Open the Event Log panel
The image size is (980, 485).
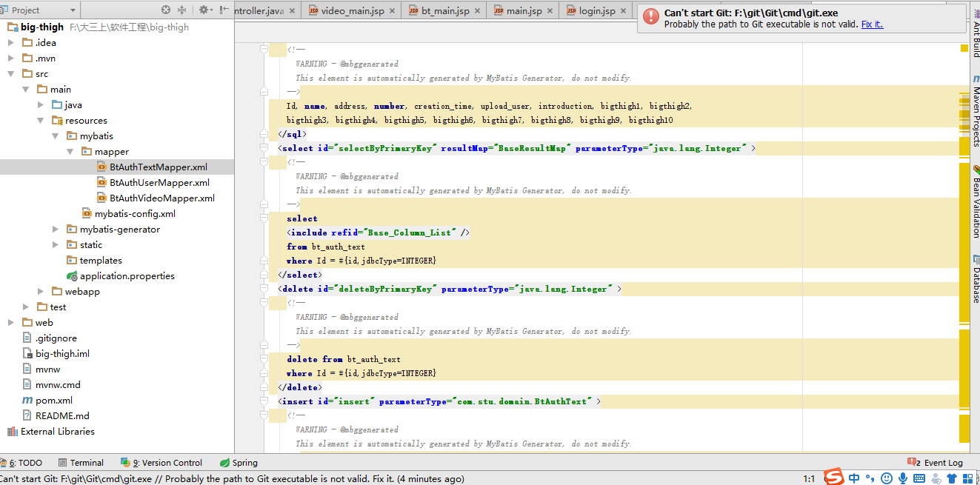pos(938,463)
